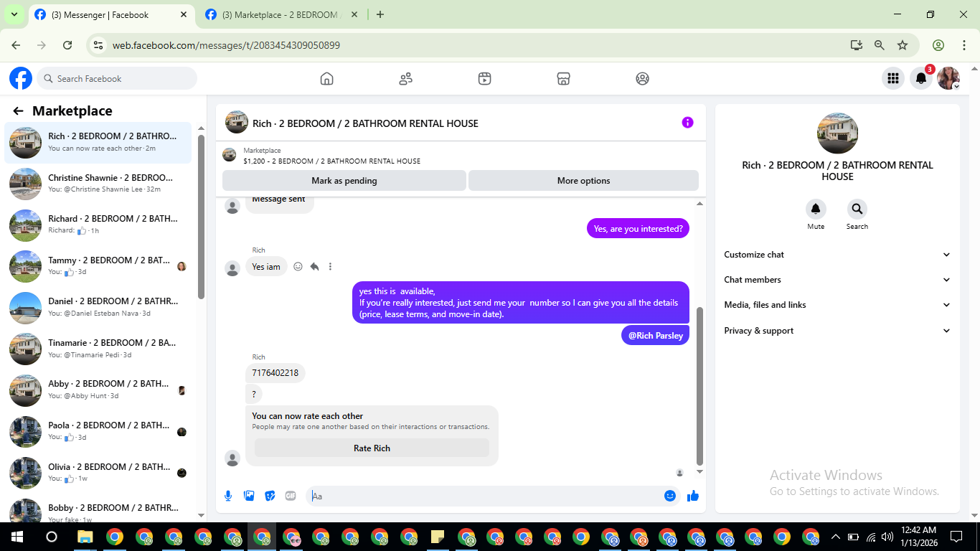Open the Facebook menu grid icon
This screenshot has width=980, height=551.
pyautogui.click(x=893, y=79)
